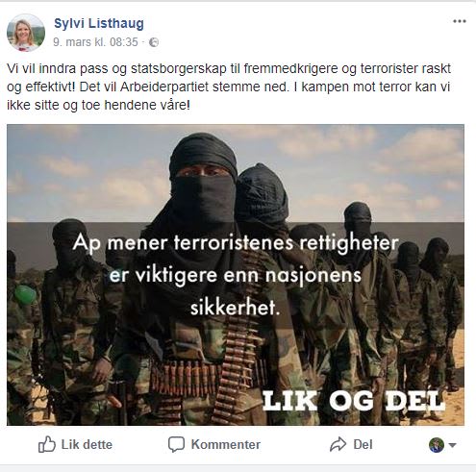
Task: Open Sylvi Listhaug's profile picture
Action: 26,33
